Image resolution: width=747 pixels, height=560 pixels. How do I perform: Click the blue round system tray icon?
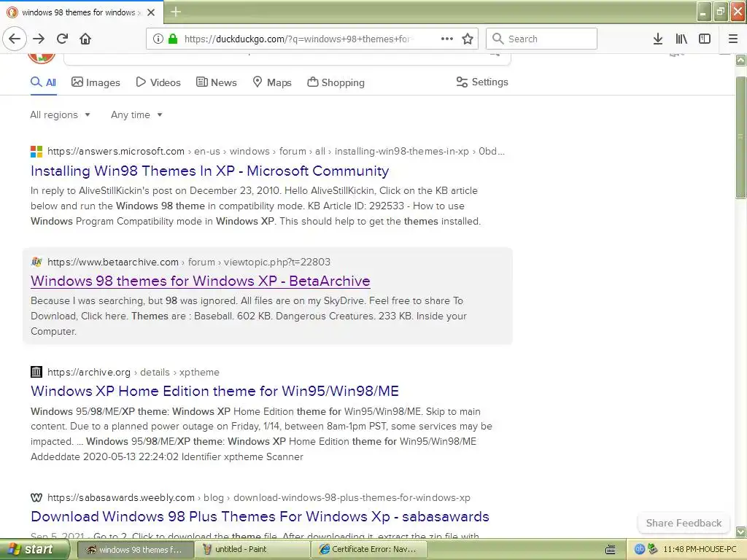pos(639,549)
